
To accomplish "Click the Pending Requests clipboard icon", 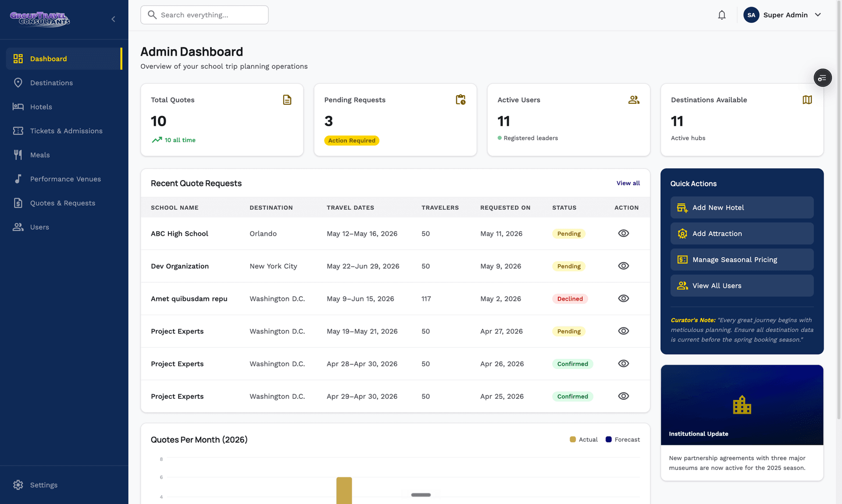I will point(460,100).
